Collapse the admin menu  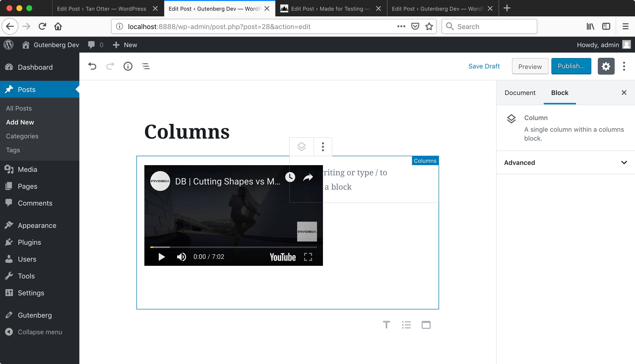(39, 332)
